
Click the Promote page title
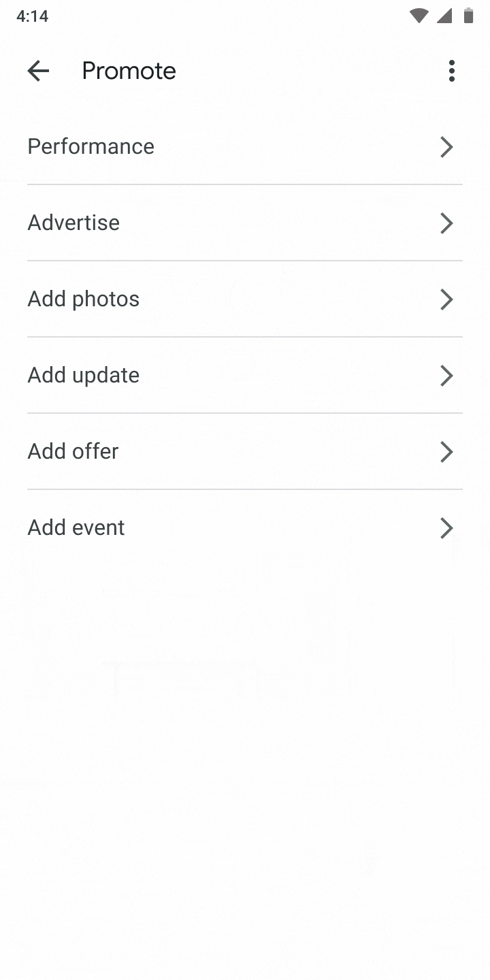click(x=129, y=71)
